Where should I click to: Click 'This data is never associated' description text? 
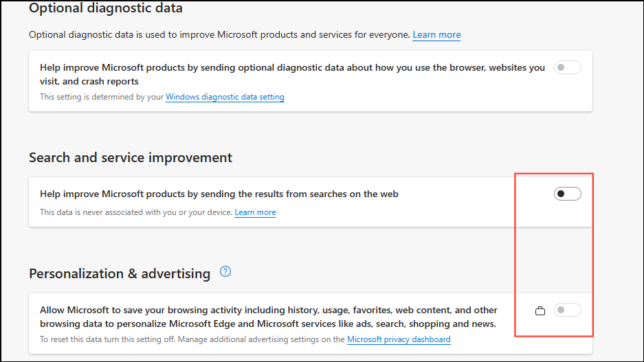point(136,212)
